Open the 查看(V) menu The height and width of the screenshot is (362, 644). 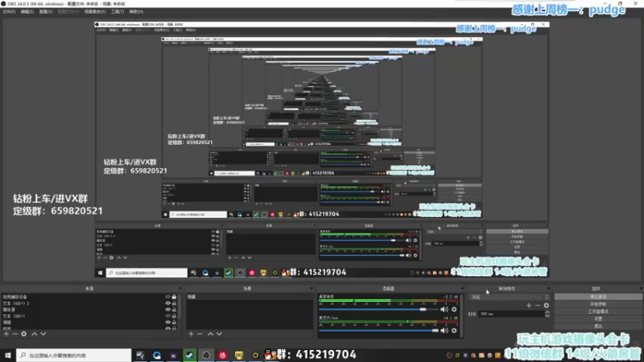[x=46, y=12]
